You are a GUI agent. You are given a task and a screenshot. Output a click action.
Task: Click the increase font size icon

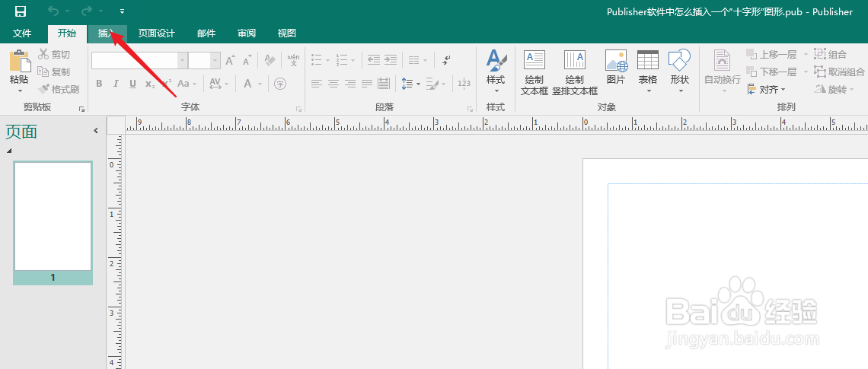point(230,60)
